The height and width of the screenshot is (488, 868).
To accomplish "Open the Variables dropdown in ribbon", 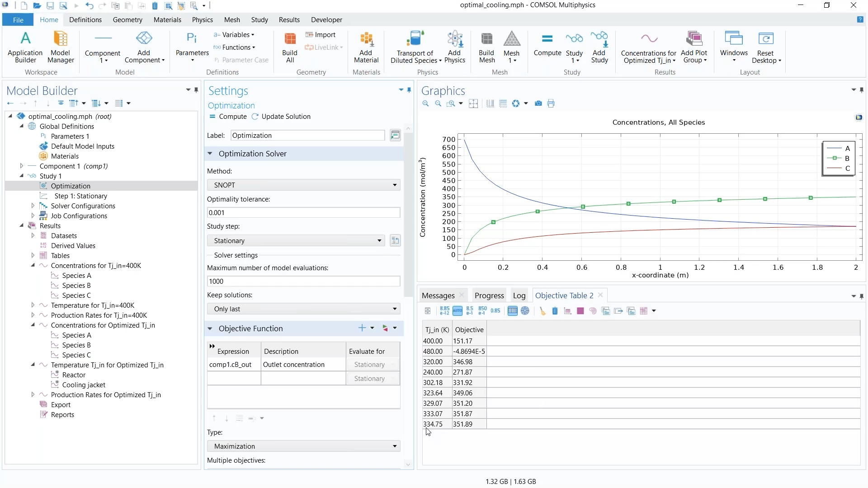I will (234, 35).
